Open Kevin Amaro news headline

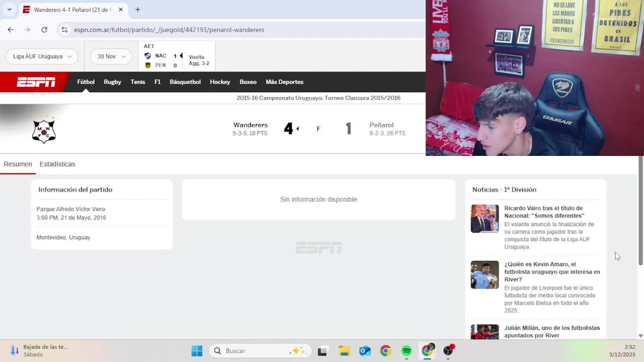point(552,271)
